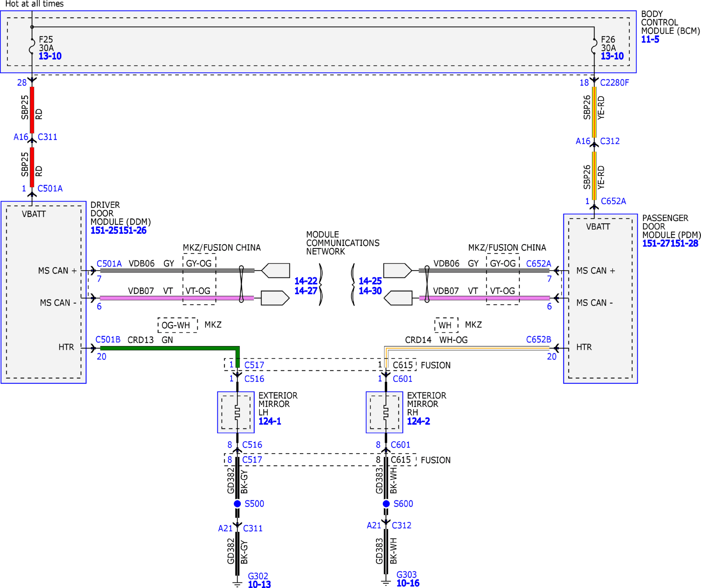The width and height of the screenshot is (701, 588).
Task: Click the PDM MS CAN - off-page arrow symbol
Action: [398, 298]
